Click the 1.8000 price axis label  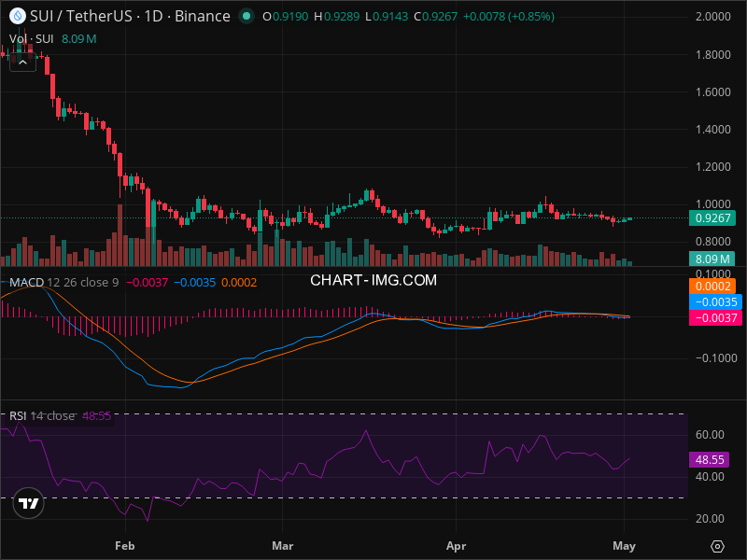click(x=712, y=55)
